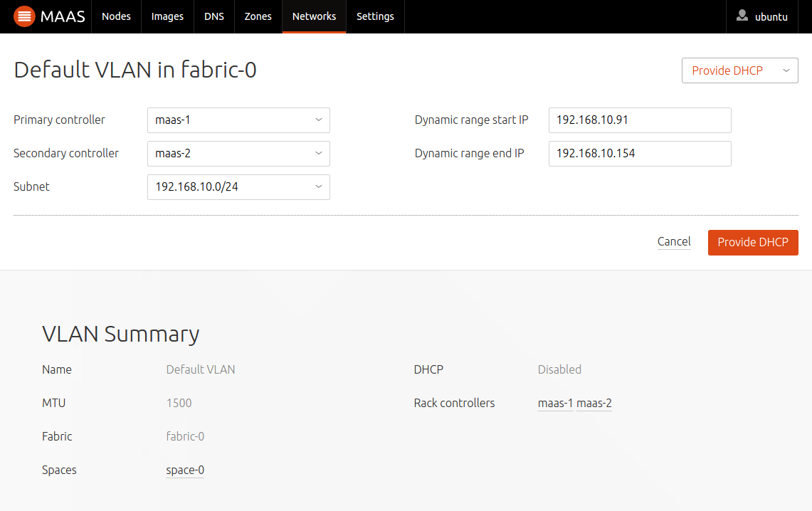Click the 'Rack controllers' label
Image resolution: width=812 pixels, height=511 pixels.
click(x=454, y=403)
